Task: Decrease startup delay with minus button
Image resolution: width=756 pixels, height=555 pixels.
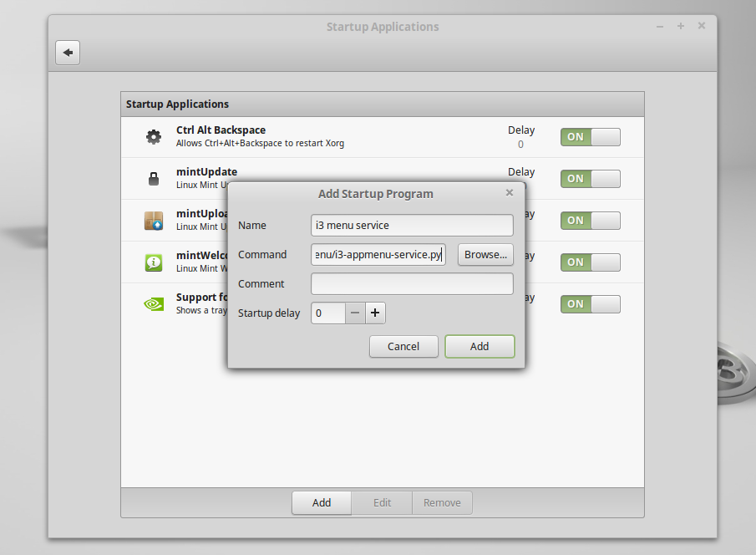Action: pos(355,313)
